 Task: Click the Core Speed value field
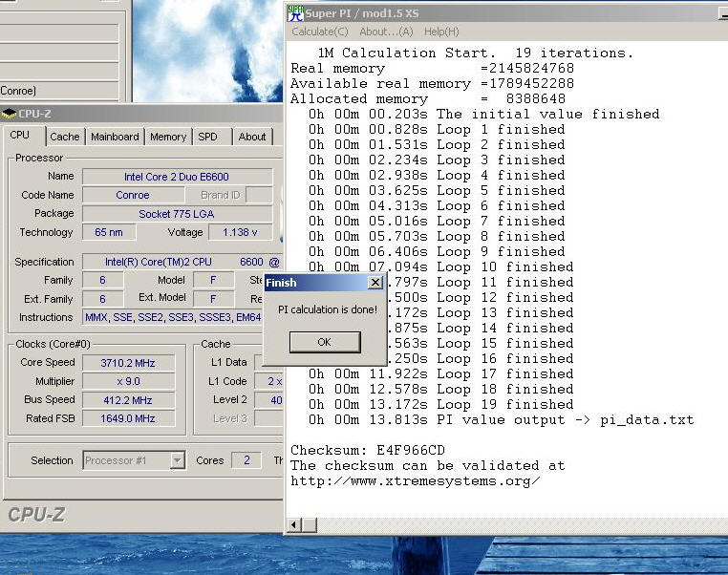pos(128,363)
